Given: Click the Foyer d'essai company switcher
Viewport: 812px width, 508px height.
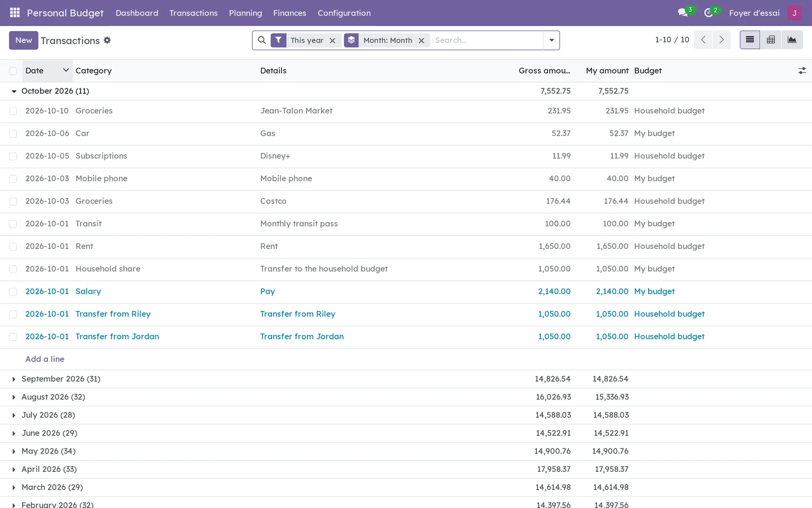Looking at the screenshot, I should 754,13.
